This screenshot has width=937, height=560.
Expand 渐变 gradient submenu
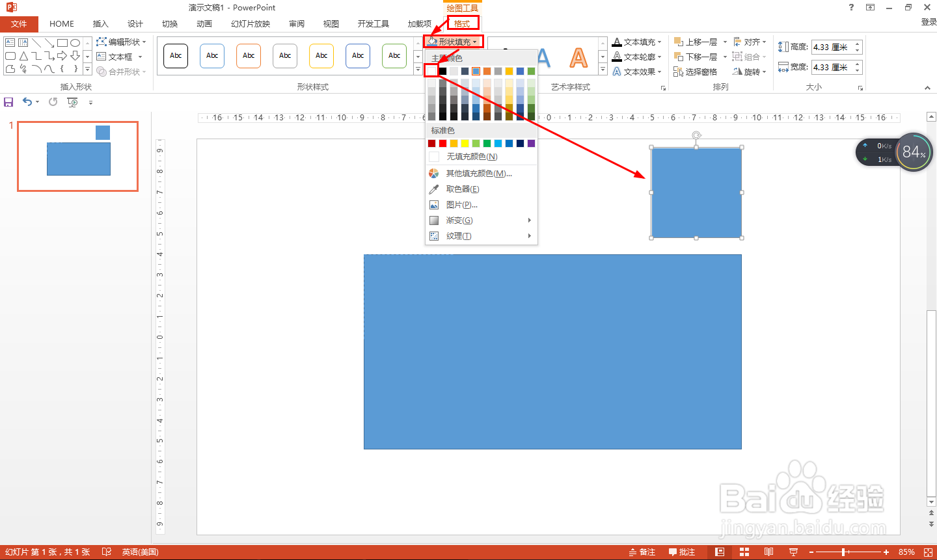point(482,220)
